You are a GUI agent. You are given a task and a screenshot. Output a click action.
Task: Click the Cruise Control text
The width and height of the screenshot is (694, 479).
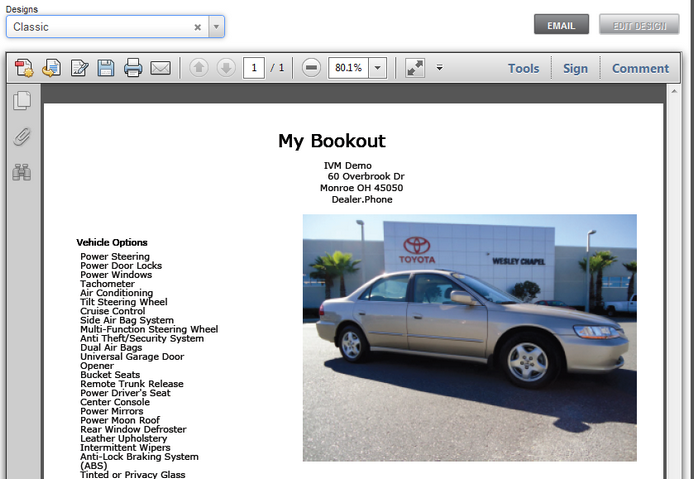[x=112, y=311]
